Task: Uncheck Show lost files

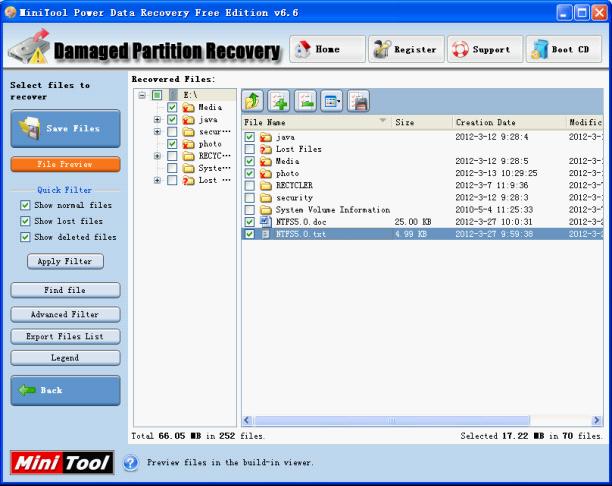Action: [25, 221]
